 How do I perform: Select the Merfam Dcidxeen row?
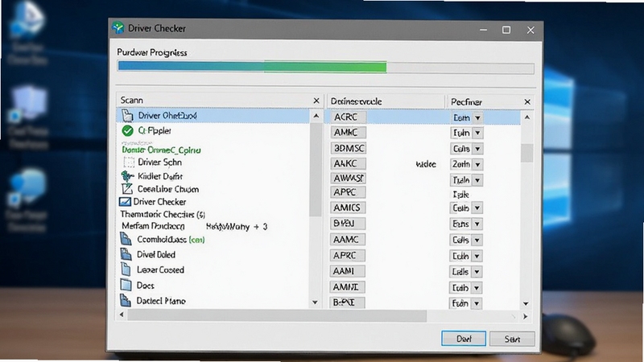[x=213, y=226]
